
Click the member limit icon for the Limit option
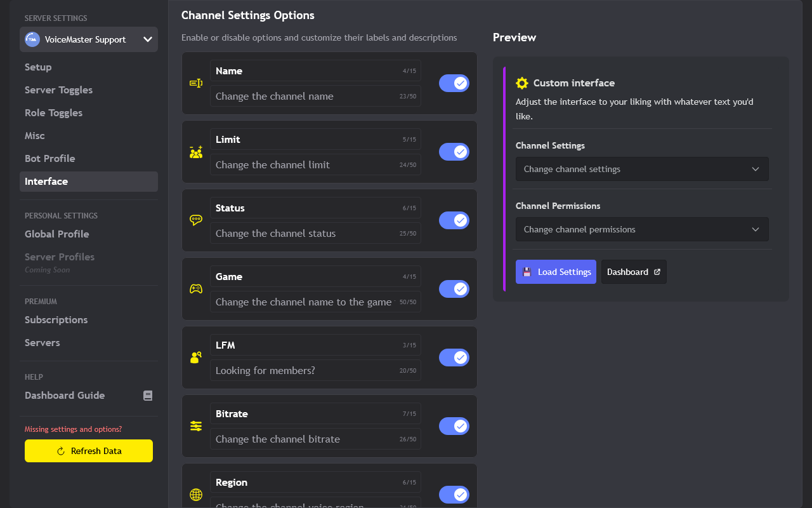pyautogui.click(x=196, y=152)
